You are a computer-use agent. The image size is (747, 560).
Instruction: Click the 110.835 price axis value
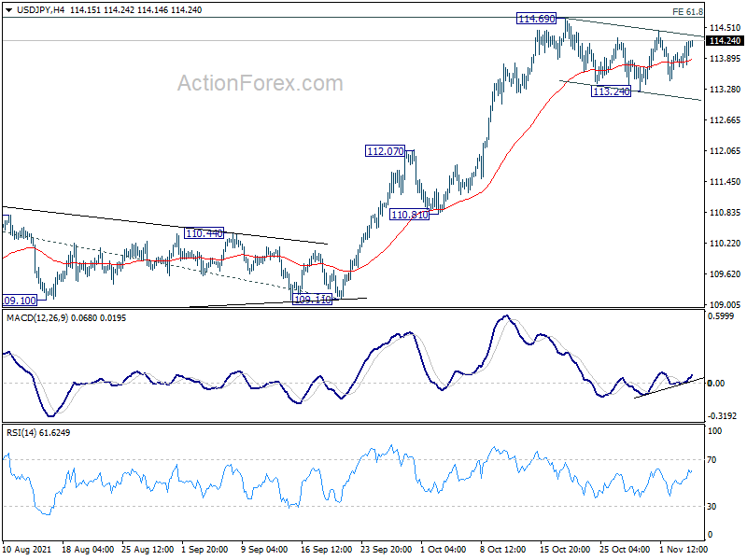[x=725, y=212]
